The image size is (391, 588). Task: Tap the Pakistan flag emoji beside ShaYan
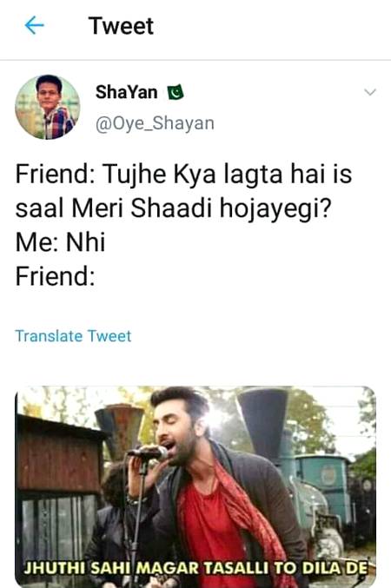coord(176,92)
